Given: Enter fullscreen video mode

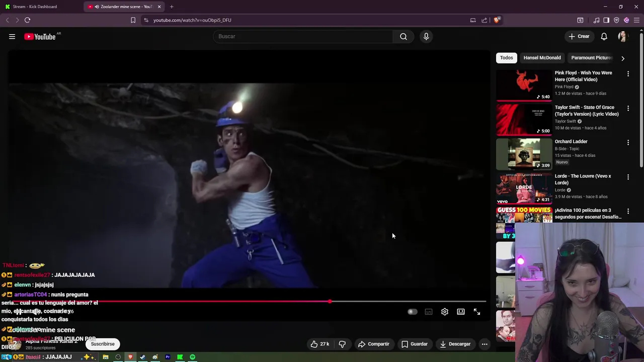Looking at the screenshot, I should pos(477,312).
